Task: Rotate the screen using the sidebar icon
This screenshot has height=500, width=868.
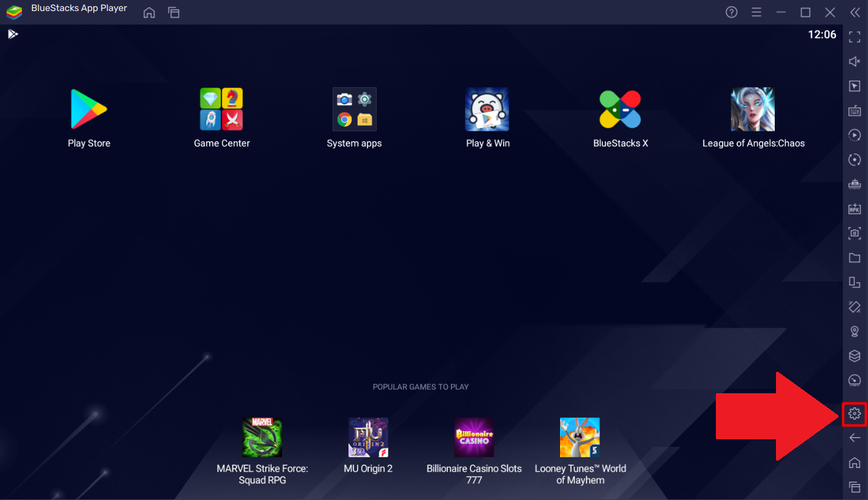Action: 855,307
